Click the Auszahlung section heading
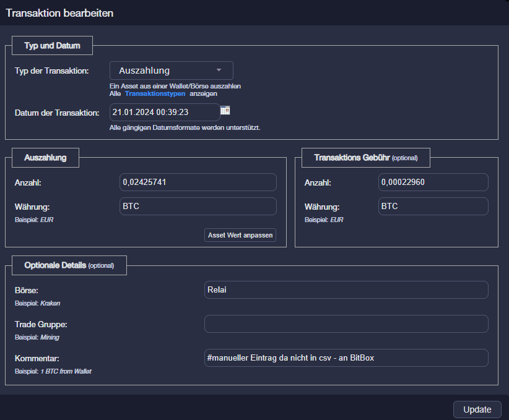 pos(45,158)
